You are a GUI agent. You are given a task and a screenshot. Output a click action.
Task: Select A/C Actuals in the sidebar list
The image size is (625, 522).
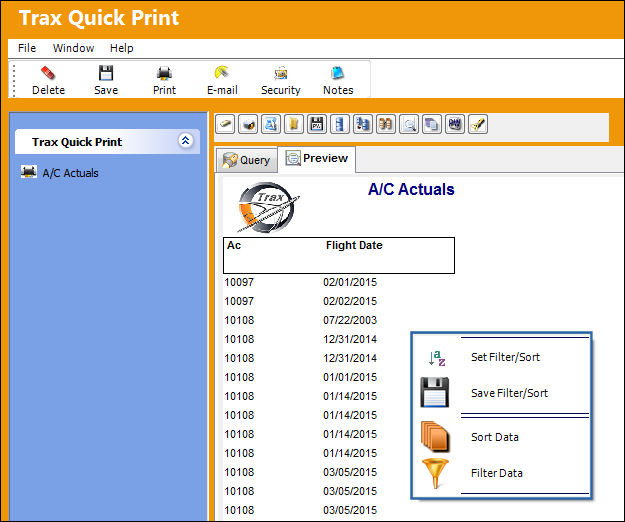tap(71, 173)
